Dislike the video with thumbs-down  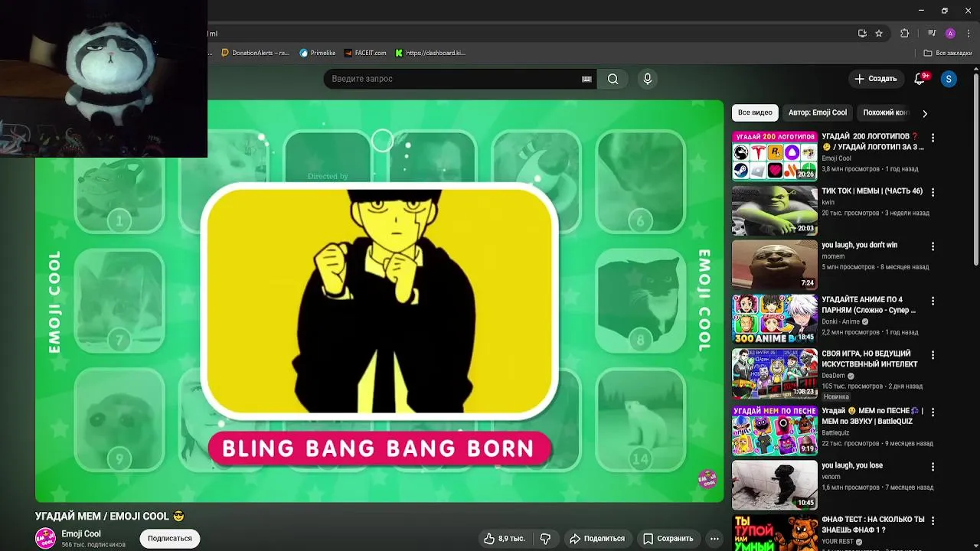pos(545,539)
